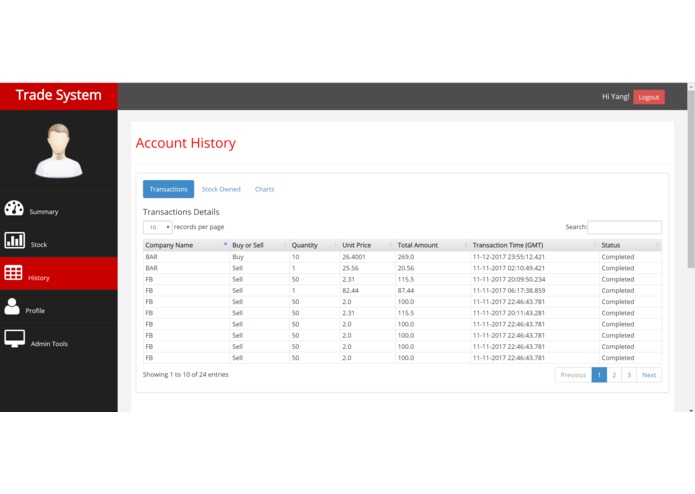
Task: Sort by Status column header
Action: click(x=630, y=245)
